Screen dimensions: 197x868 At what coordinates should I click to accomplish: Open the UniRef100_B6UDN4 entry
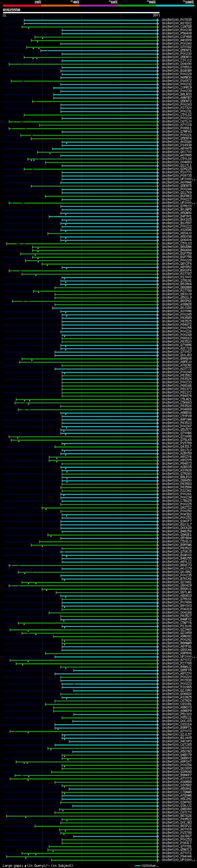tap(176, 247)
